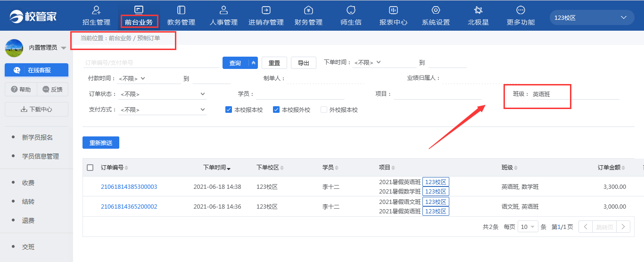This screenshot has height=262, width=644.
Task: Click the 重新推送 button
Action: (101, 143)
